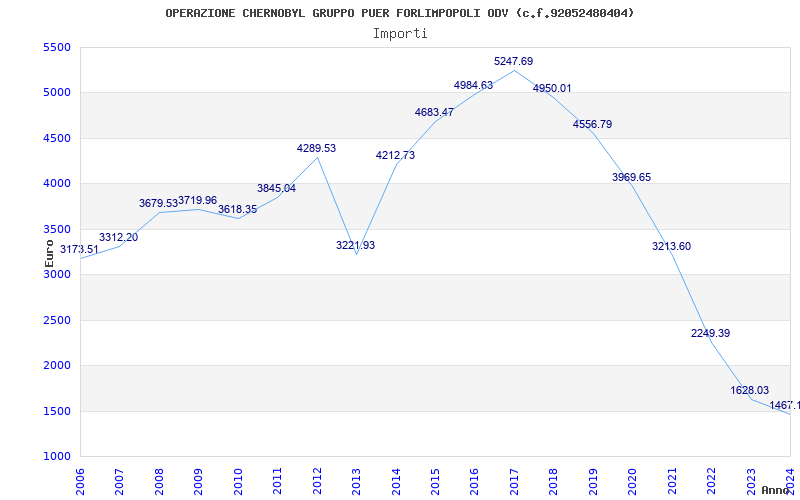Click the x-axis year 2008

[x=159, y=482]
